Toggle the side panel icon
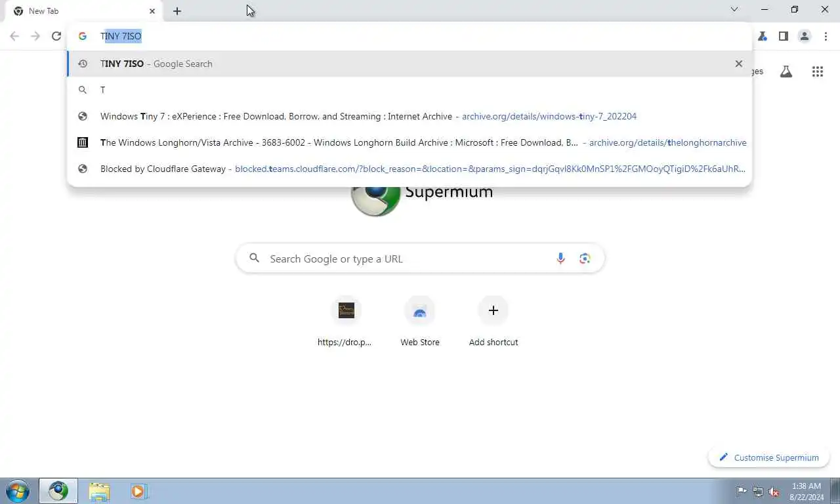 [x=783, y=36]
